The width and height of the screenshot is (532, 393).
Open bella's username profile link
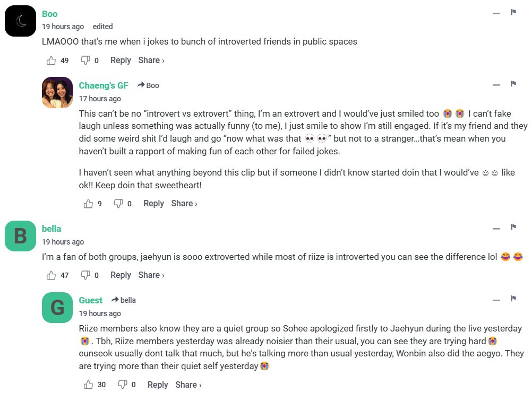pos(52,229)
